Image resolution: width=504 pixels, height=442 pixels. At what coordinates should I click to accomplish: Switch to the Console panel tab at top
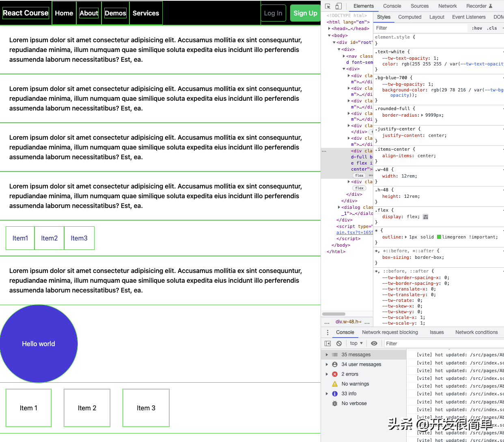point(392,6)
